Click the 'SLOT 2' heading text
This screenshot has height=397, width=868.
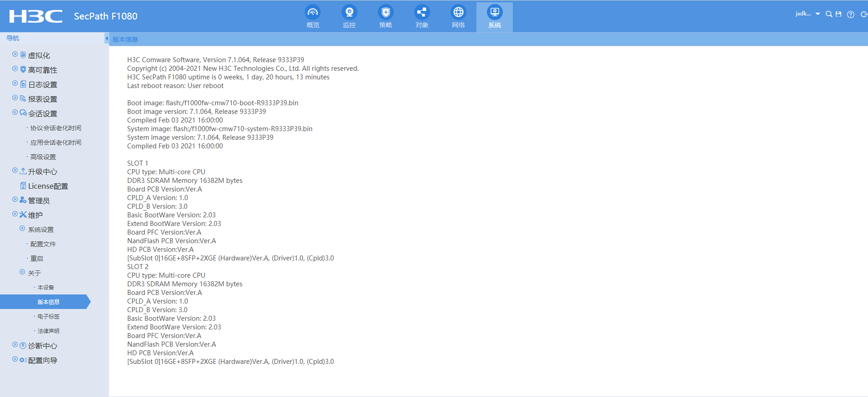(138, 267)
